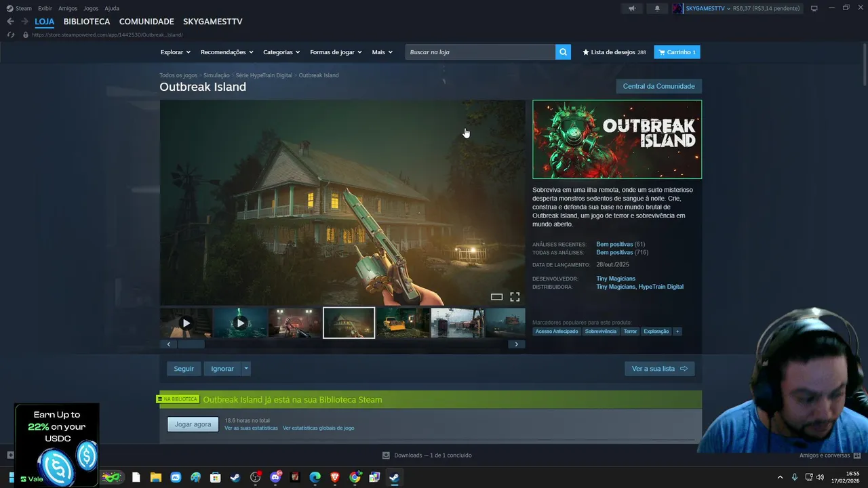Go forward with the right arrow
Image resolution: width=868 pixels, height=488 pixels.
pyautogui.click(x=25, y=22)
